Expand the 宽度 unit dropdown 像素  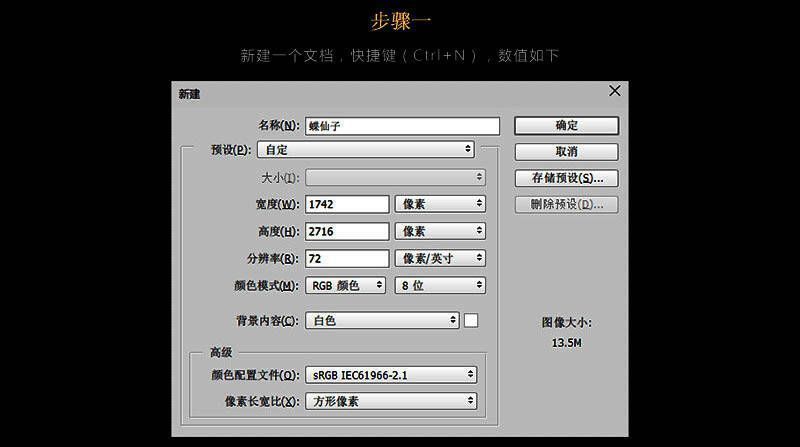[x=440, y=204]
